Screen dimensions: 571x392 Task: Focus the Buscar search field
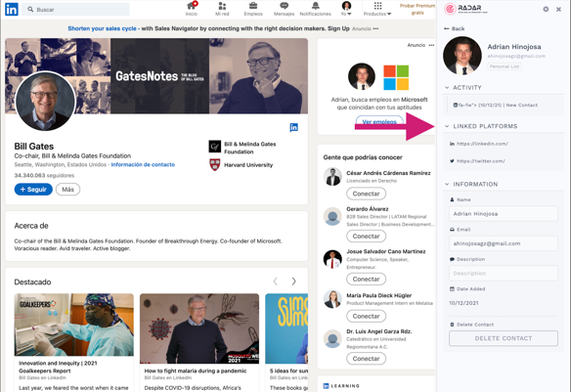point(75,10)
